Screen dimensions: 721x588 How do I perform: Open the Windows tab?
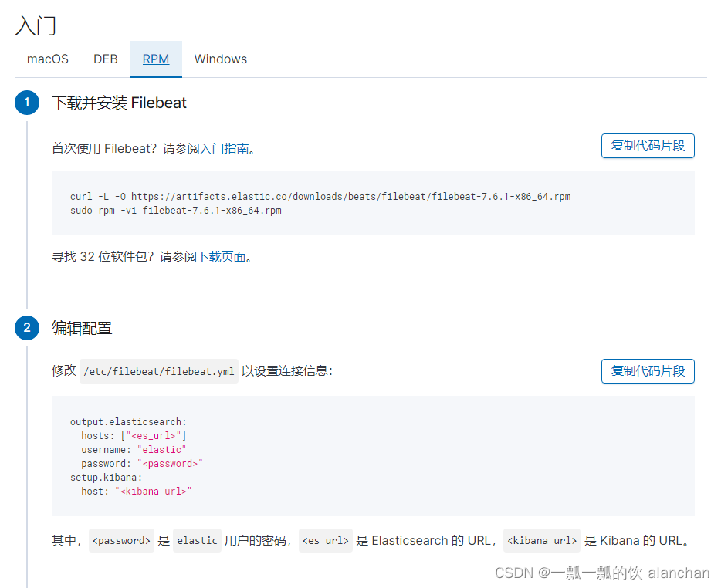click(221, 59)
